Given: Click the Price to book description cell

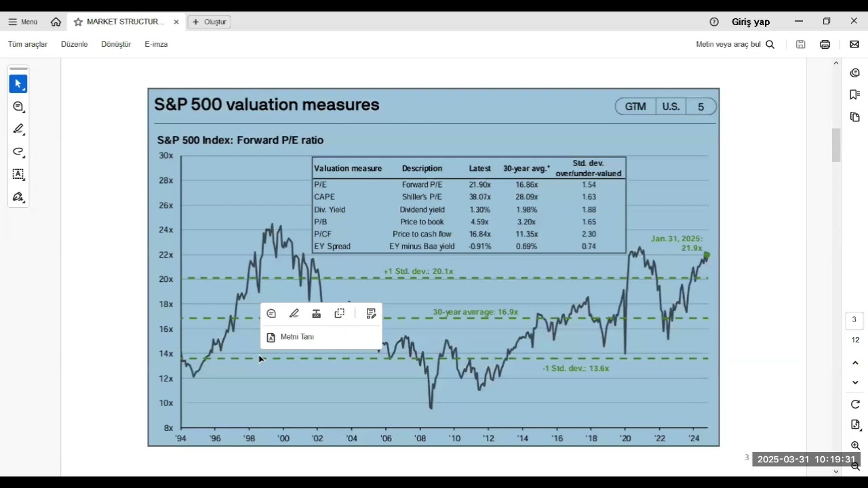Looking at the screenshot, I should click(422, 222).
